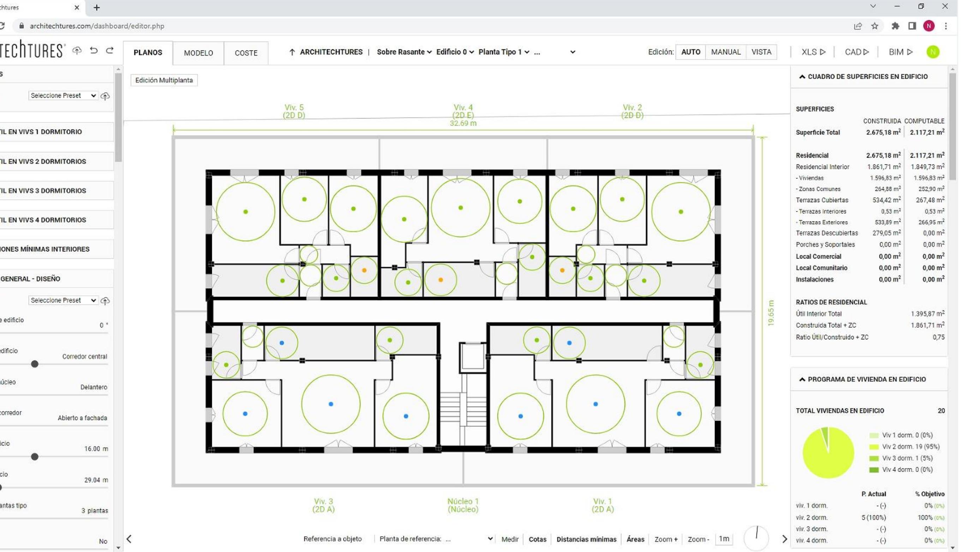Toggle Cotas dimension display
980x552 pixels.
537,539
